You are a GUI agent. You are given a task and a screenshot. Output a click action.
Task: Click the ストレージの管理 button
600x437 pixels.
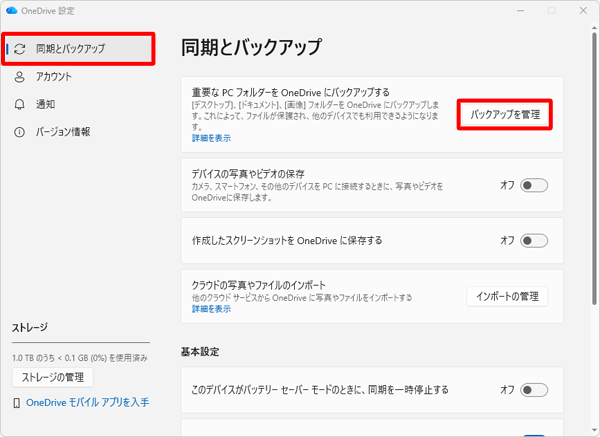click(x=52, y=377)
